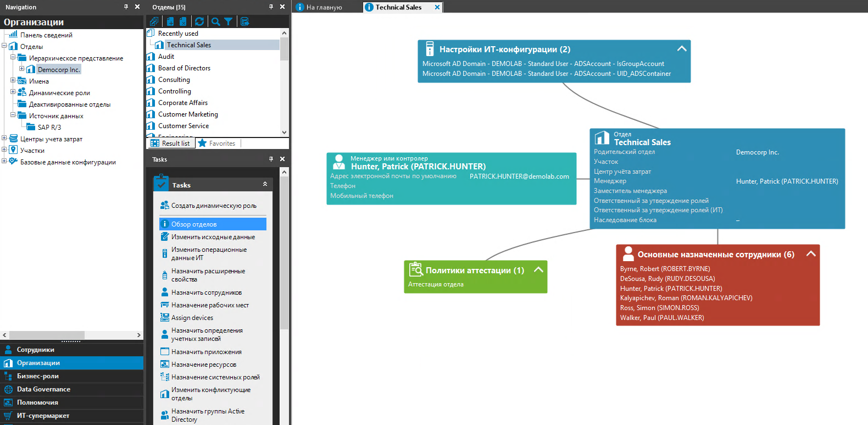868x425 pixels.
Task: Click the Участки location pin icon
Action: point(13,150)
